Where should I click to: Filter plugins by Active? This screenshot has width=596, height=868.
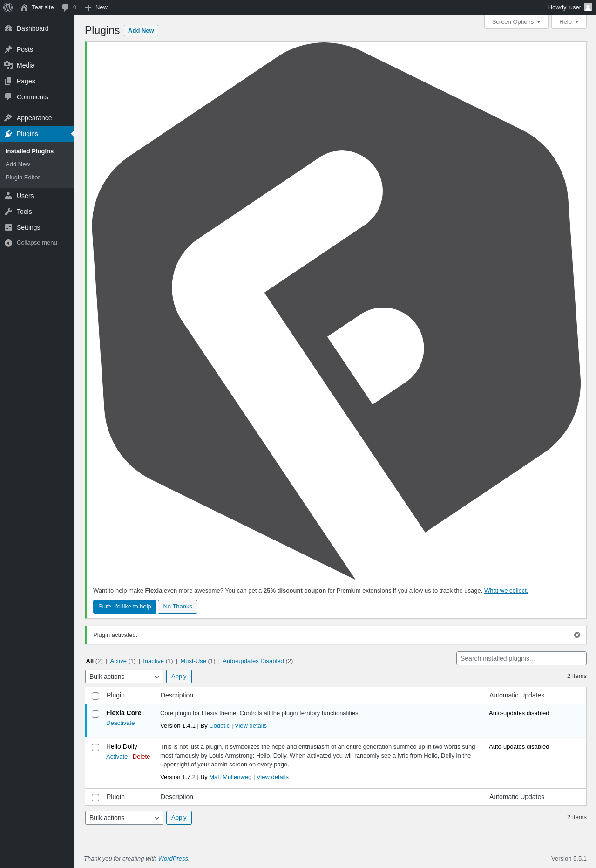click(118, 661)
